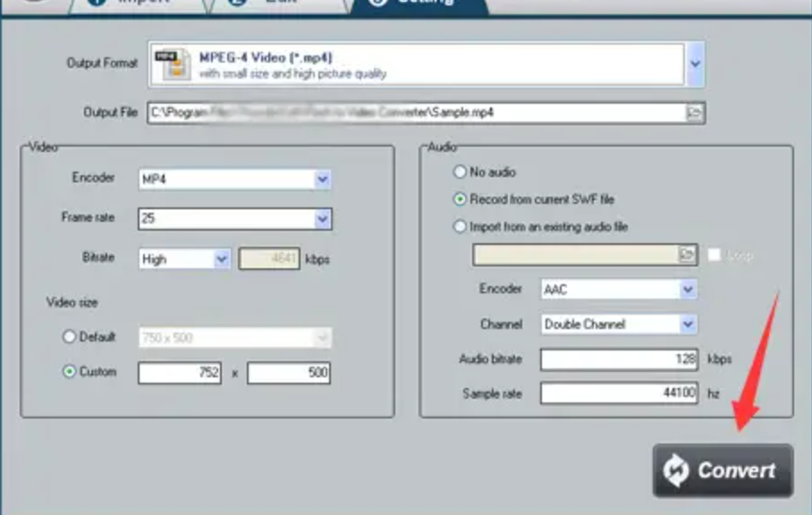Image resolution: width=812 pixels, height=515 pixels.
Task: Browse for the output file folder
Action: [x=694, y=113]
